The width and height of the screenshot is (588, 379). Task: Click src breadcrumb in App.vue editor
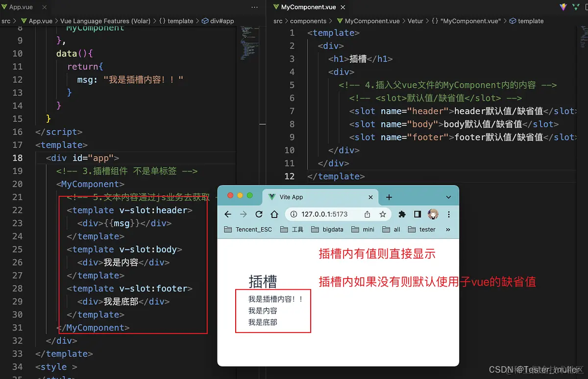click(6, 21)
